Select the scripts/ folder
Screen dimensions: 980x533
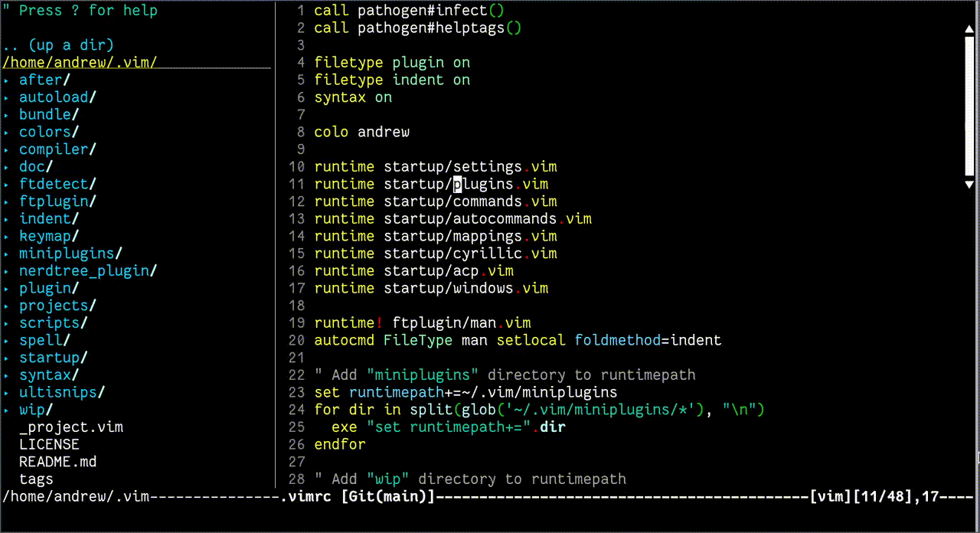tap(54, 323)
